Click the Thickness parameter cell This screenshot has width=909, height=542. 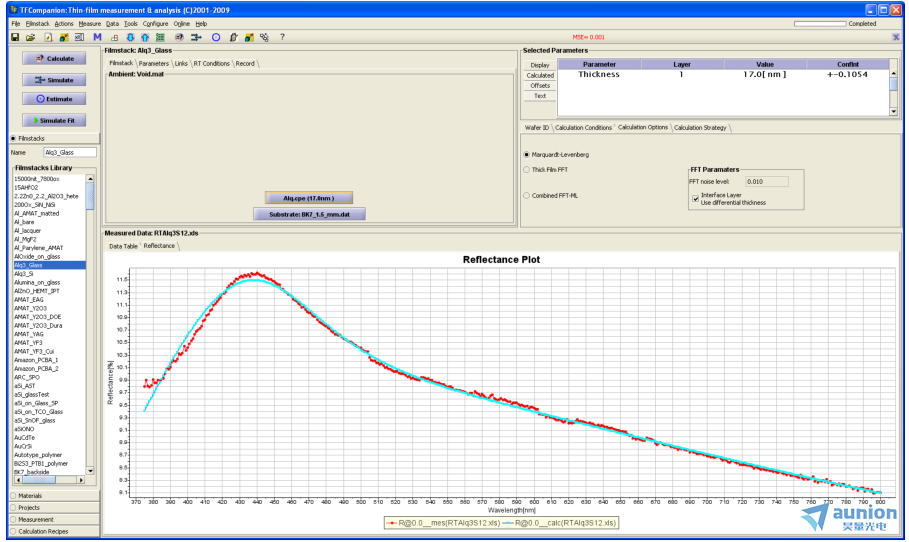click(599, 75)
